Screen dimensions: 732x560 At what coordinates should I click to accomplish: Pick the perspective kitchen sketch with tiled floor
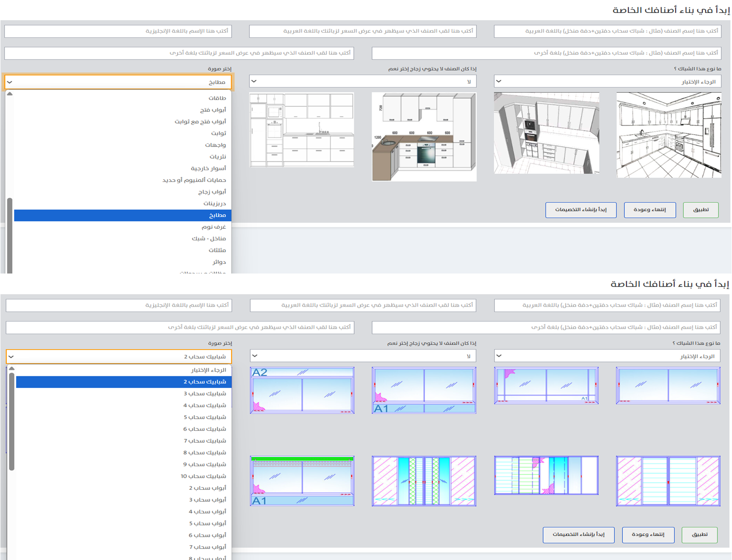(669, 135)
